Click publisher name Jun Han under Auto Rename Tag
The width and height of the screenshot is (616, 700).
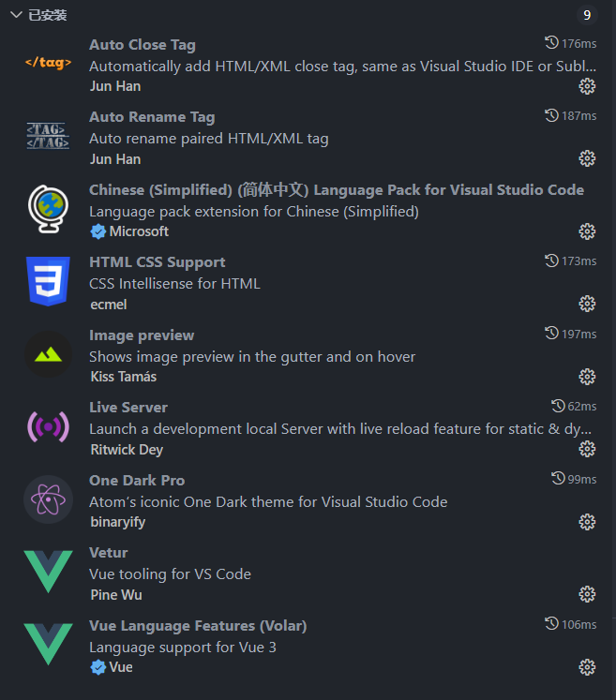pyautogui.click(x=115, y=159)
